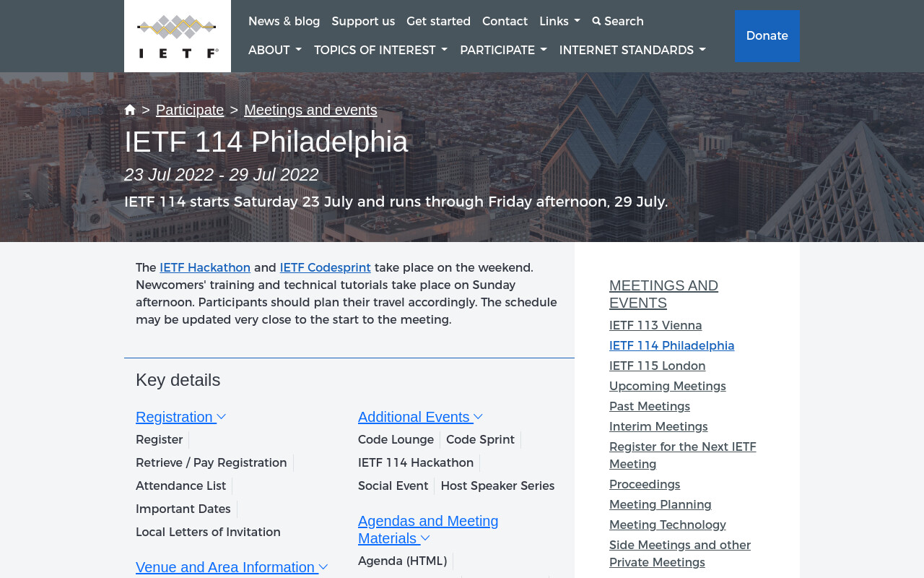The image size is (924, 578).
Task: Open IETF 114 Hackathon link
Action: [416, 463]
